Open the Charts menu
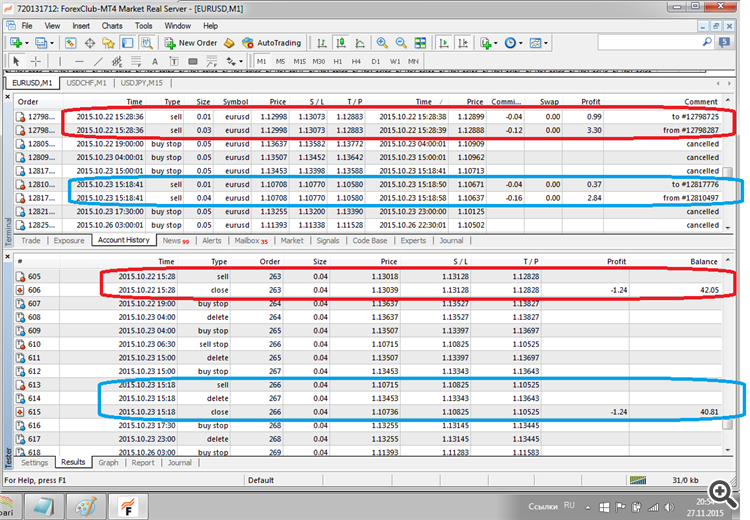750x520 pixels. click(x=112, y=24)
